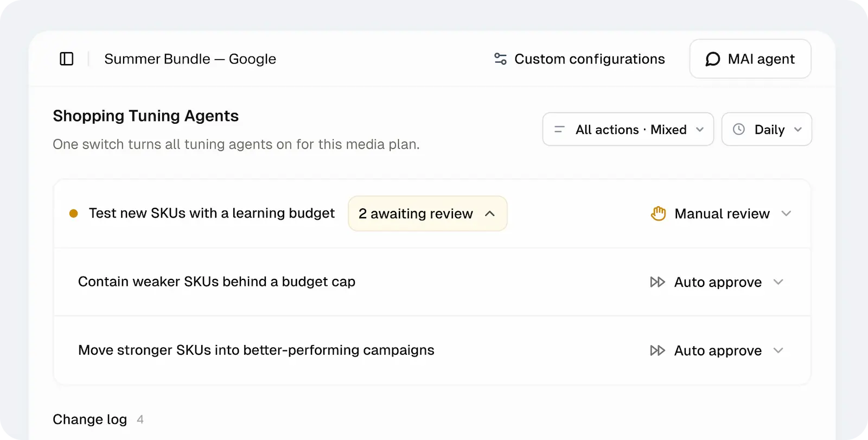The width and height of the screenshot is (868, 440).
Task: Select Move stronger SKUs into better-performing campaigns
Action: (x=256, y=350)
